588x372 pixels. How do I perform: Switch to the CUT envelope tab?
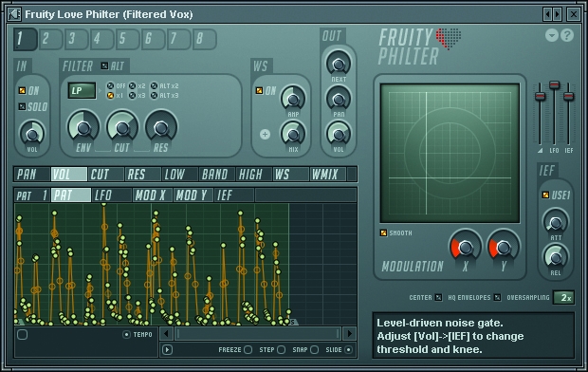106,175
